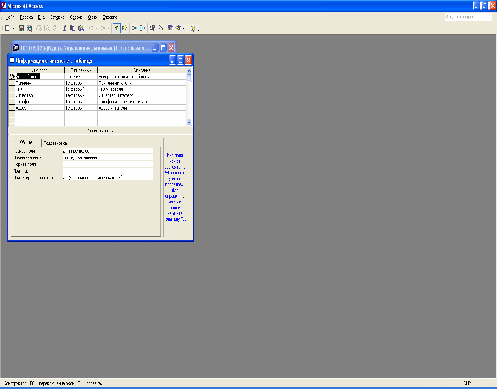Click the Build wand toolbar icon
Image resolution: width=498 pixels, height=390 pixels.
(161, 28)
